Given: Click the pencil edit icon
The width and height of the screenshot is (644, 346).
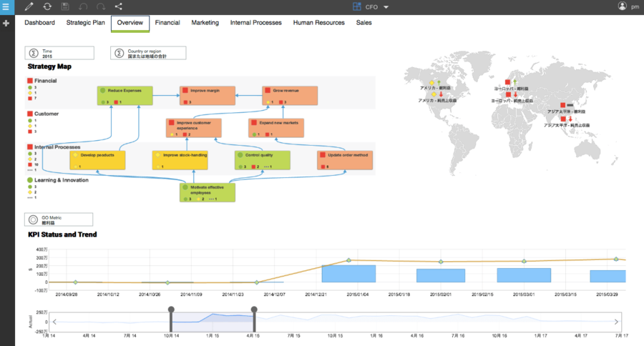Looking at the screenshot, I should (x=29, y=6).
